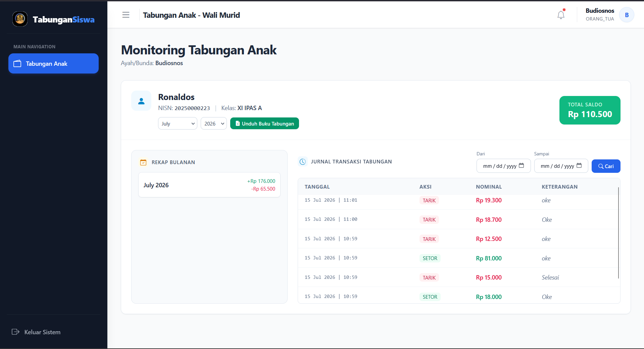The height and width of the screenshot is (349, 644).
Task: Click the SETOR badge for Rp 81.000
Action: point(430,258)
